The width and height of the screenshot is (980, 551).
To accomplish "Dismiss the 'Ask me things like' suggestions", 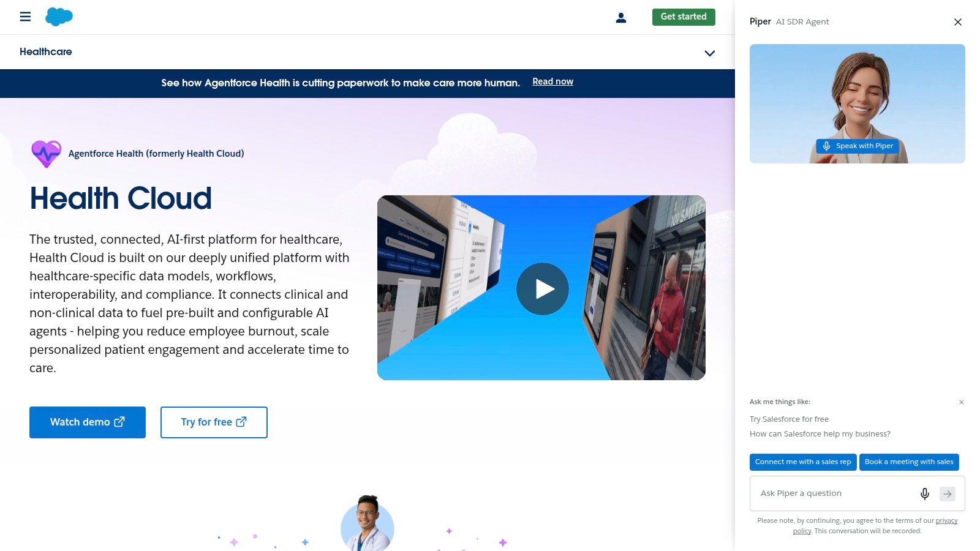I will [962, 402].
